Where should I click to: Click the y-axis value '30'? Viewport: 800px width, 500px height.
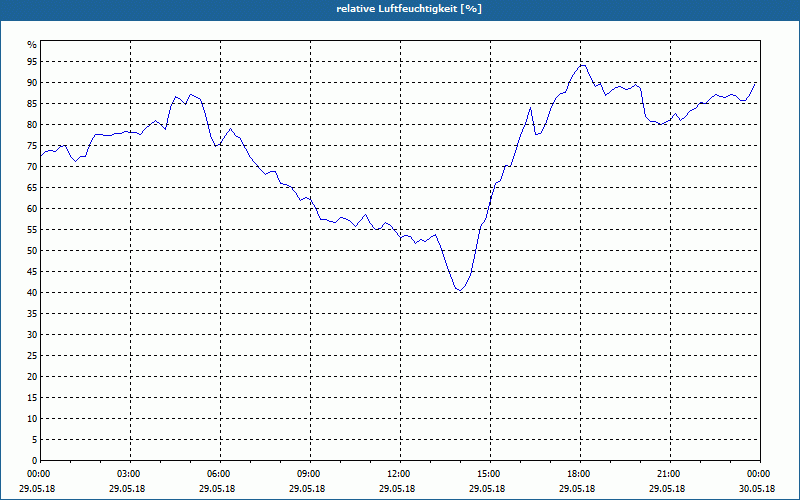click(32, 335)
